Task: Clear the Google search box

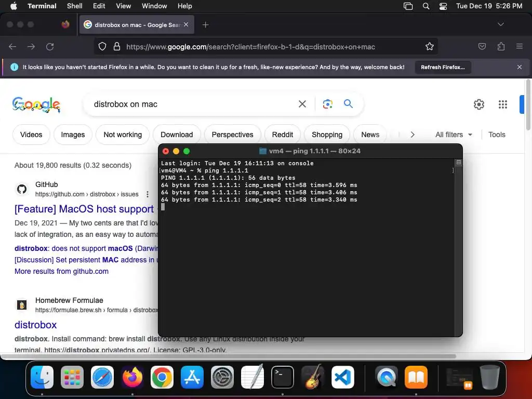Action: click(302, 104)
